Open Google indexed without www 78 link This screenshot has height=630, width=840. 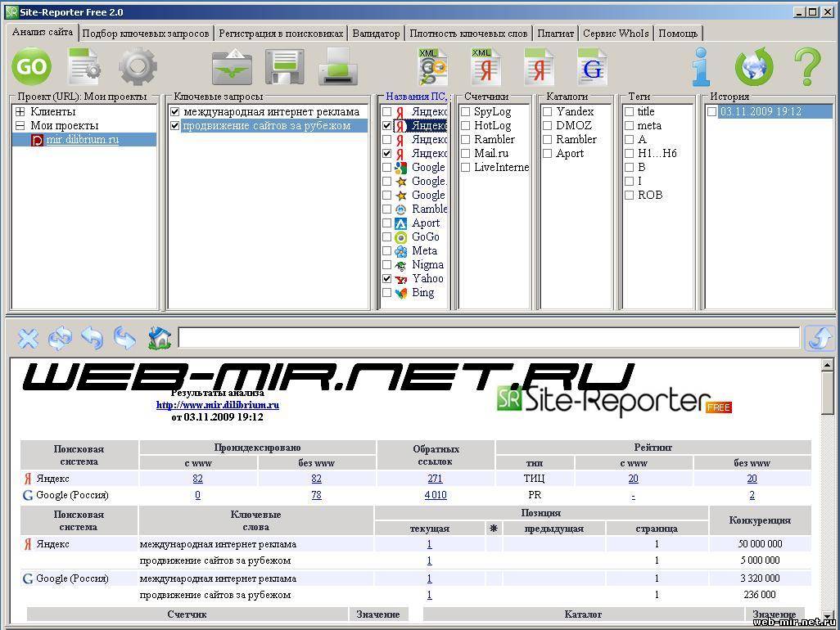click(317, 495)
